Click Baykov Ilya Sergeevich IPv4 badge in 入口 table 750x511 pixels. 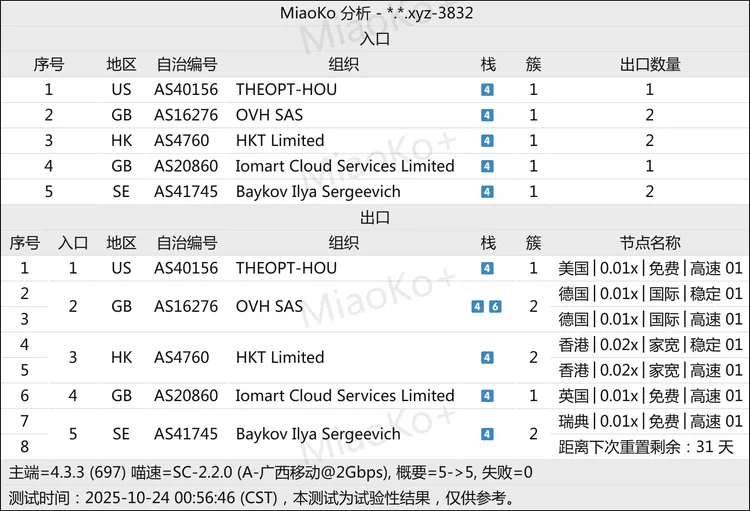[487, 192]
